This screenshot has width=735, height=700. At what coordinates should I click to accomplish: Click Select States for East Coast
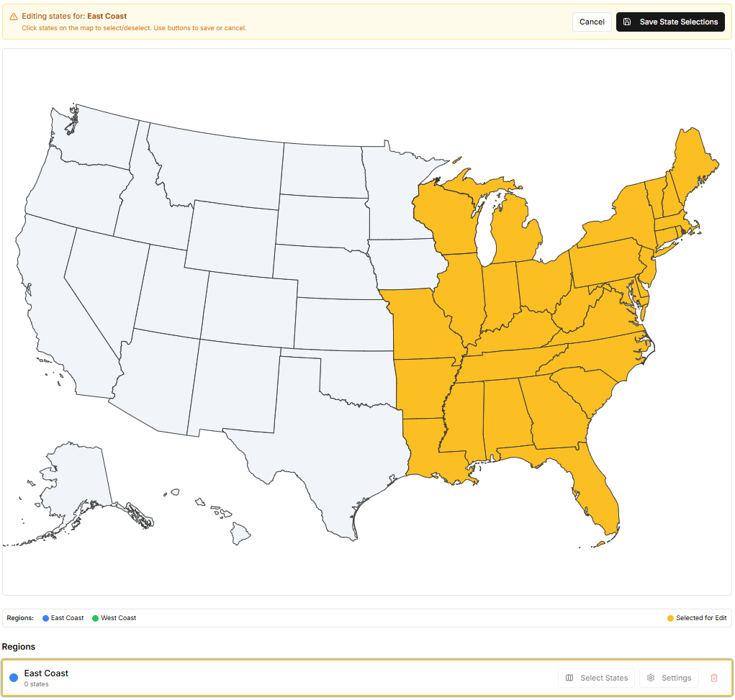(596, 678)
